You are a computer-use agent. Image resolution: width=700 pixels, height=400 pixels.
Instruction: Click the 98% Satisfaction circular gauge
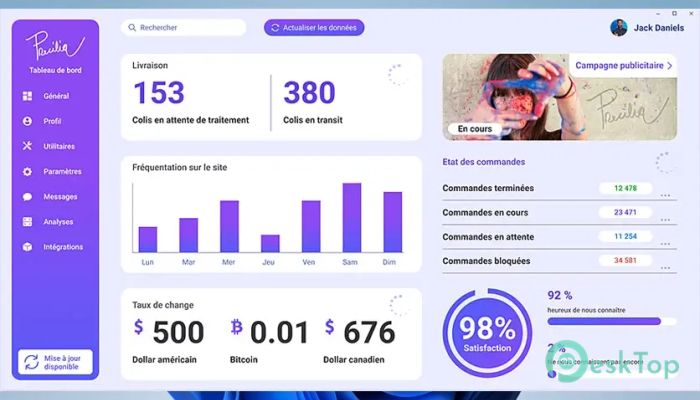pyautogui.click(x=487, y=333)
